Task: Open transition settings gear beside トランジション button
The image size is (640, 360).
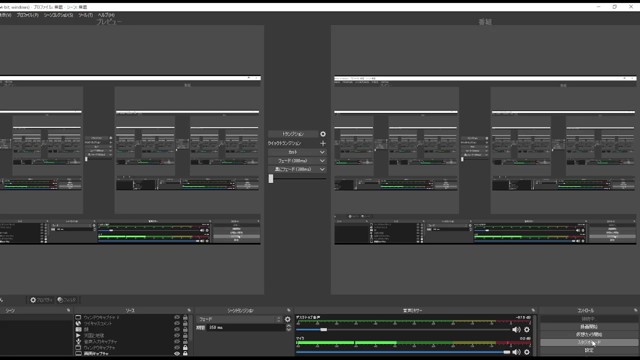Action: [x=323, y=134]
